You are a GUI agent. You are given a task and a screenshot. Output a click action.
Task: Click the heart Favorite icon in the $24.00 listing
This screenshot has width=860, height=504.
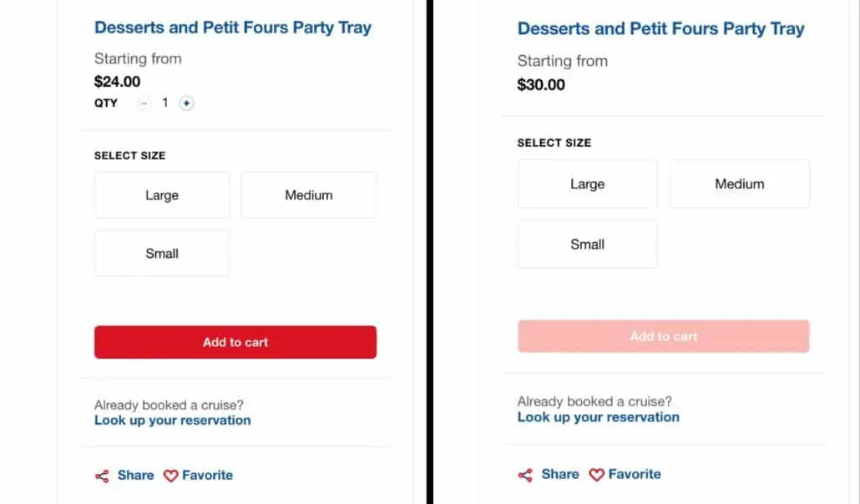170,476
